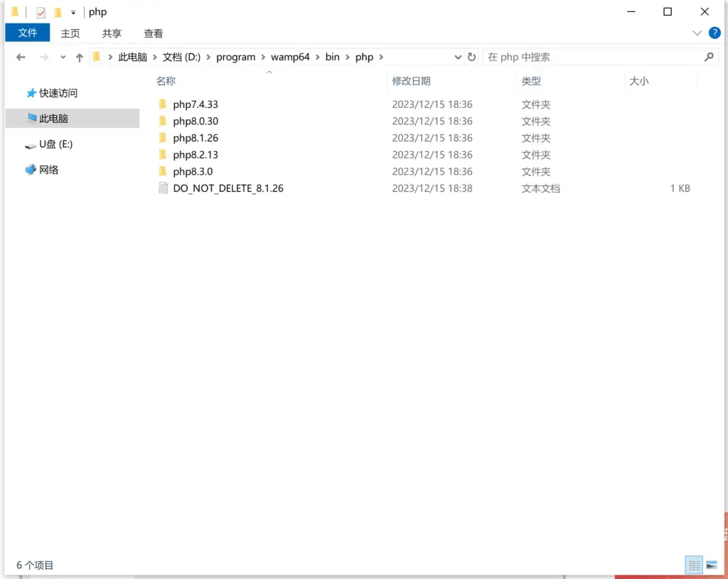Image resolution: width=728 pixels, height=579 pixels.
Task: Open Help using the question mark icon
Action: [714, 33]
